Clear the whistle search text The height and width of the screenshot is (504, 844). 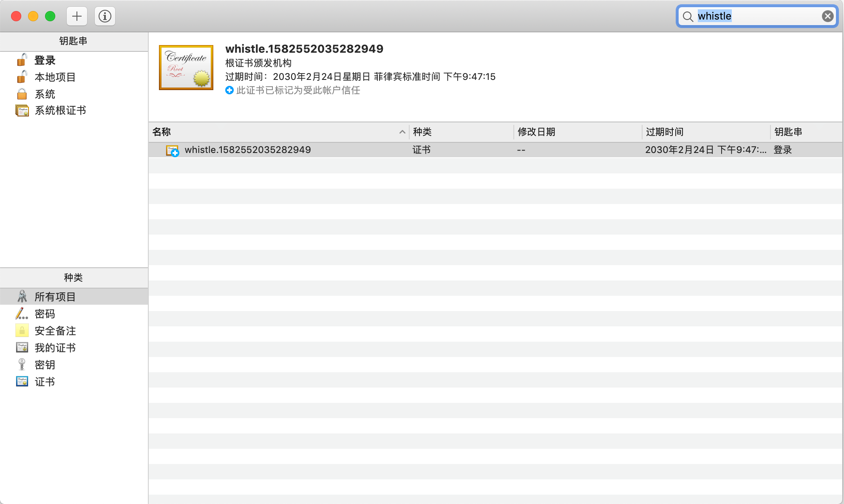(827, 16)
